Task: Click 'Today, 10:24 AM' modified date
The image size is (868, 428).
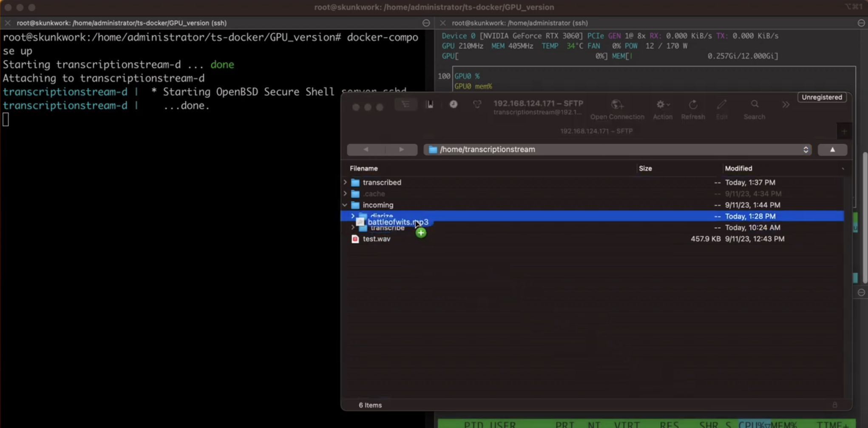Action: pos(753,228)
